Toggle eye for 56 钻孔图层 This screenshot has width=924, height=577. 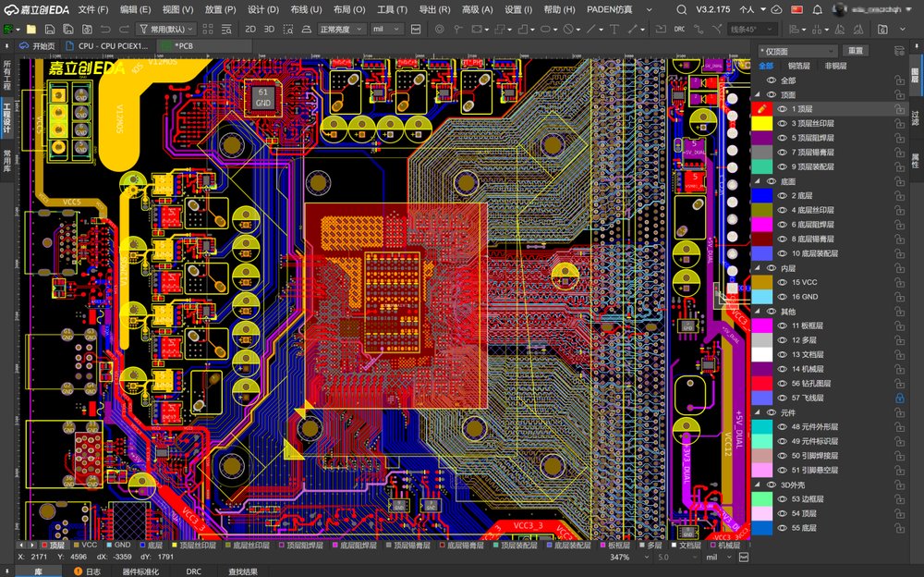pos(782,384)
